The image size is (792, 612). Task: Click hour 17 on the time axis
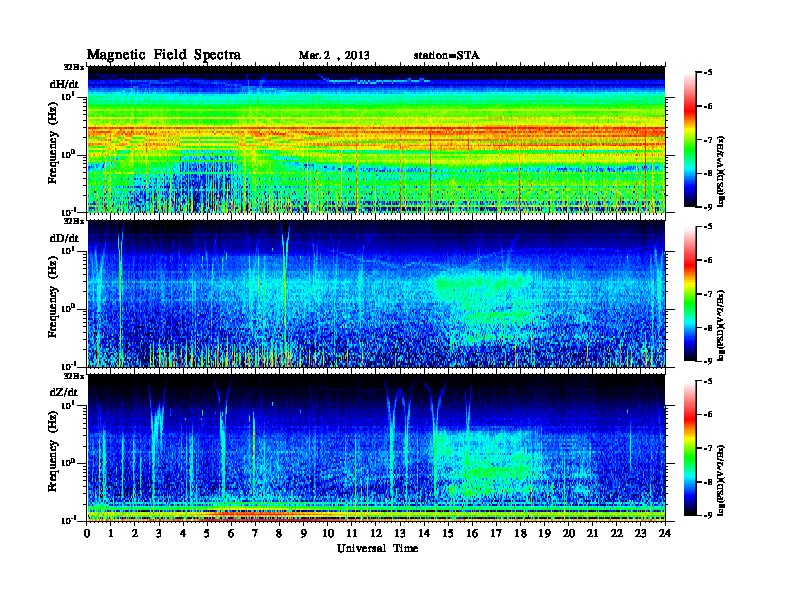pyautogui.click(x=497, y=534)
